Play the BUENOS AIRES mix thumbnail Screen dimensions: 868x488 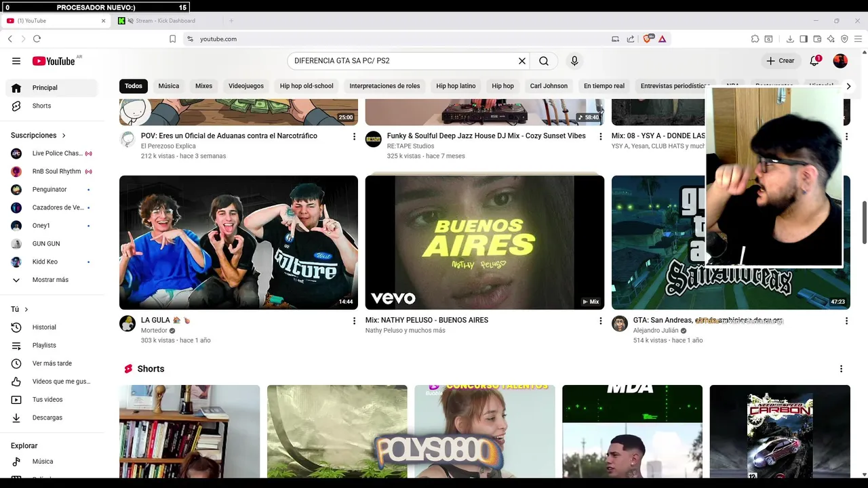(485, 243)
